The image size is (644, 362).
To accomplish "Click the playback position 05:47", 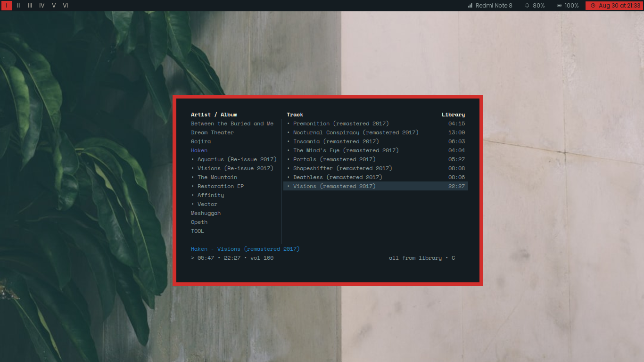I will (x=206, y=258).
